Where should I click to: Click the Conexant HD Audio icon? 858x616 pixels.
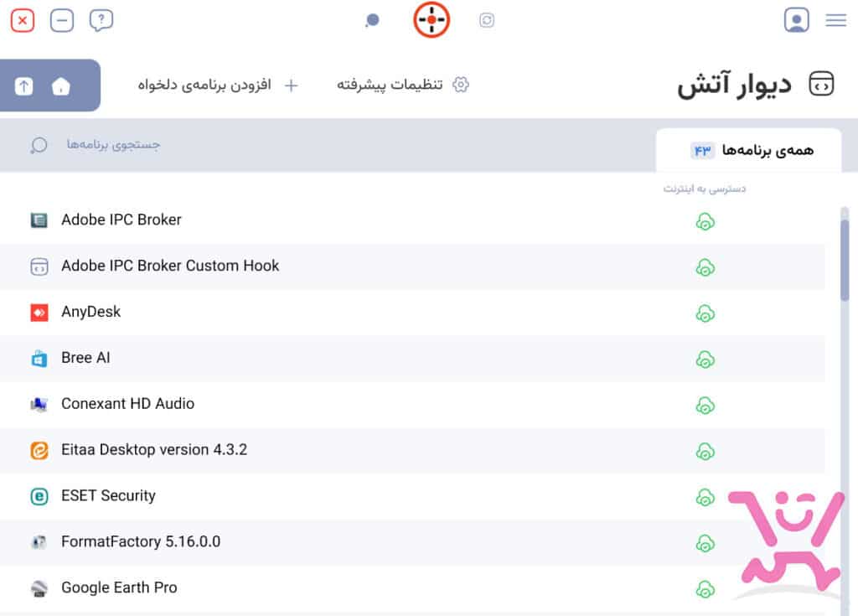point(39,404)
